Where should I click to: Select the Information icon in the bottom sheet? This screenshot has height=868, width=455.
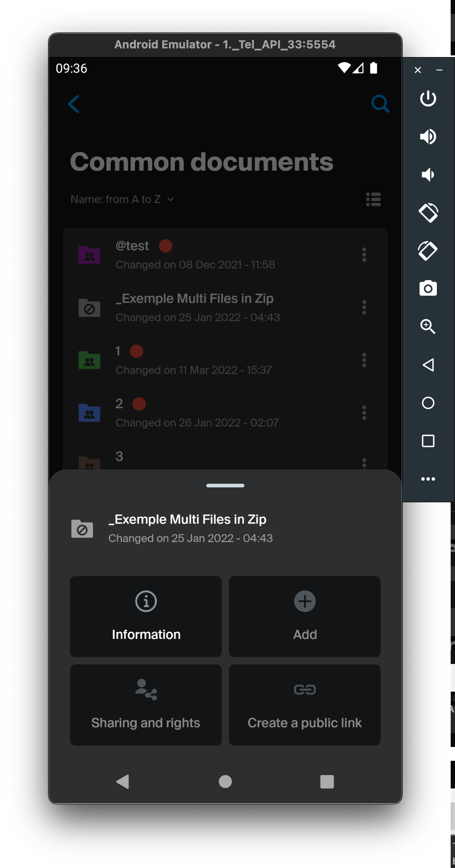[145, 601]
